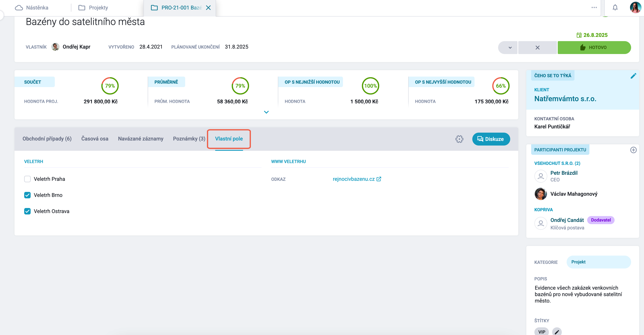Expand the status dropdown arrow beside HOTOVO
The image size is (644, 335).
510,48
